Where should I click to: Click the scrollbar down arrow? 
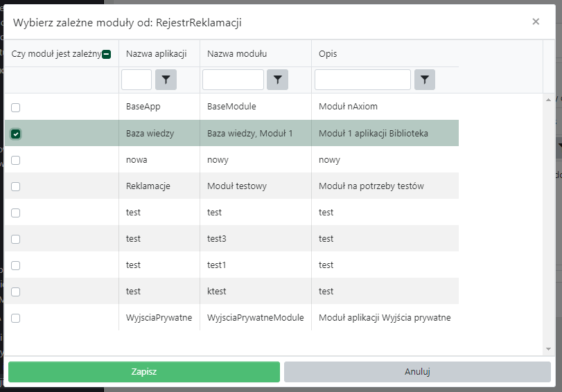[x=548, y=348]
